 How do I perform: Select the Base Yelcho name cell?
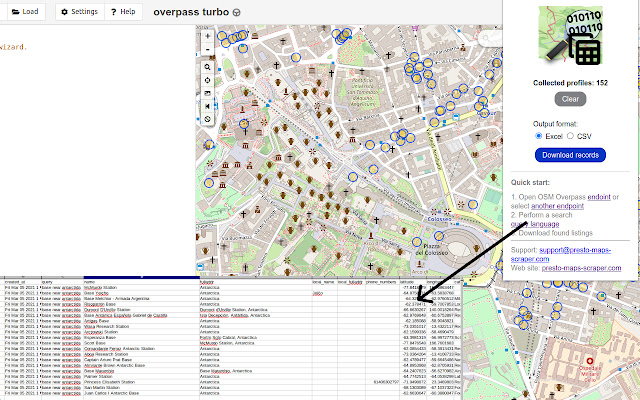pos(142,293)
